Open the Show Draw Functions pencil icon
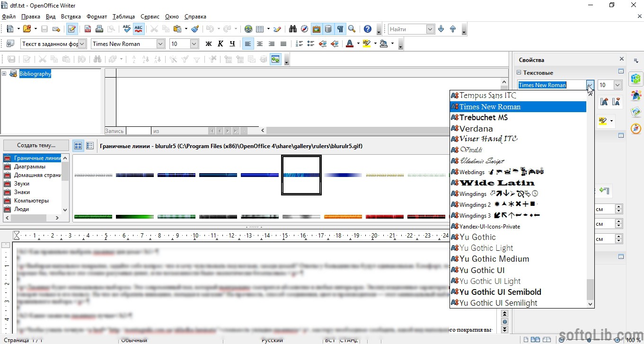Image resolution: width=644 pixels, height=344 pixels. pos(277,29)
